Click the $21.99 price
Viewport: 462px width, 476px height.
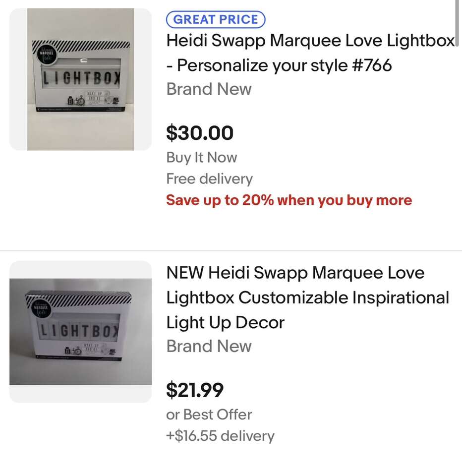195,390
